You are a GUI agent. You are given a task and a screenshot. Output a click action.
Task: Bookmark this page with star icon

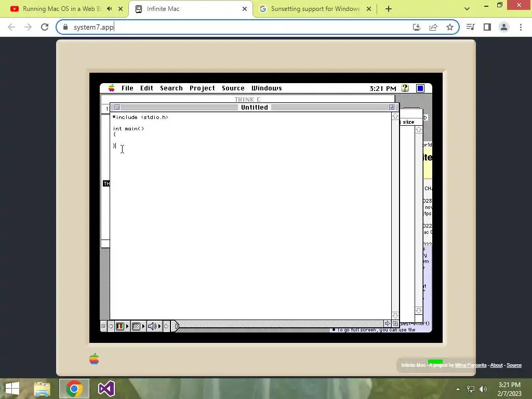[450, 27]
